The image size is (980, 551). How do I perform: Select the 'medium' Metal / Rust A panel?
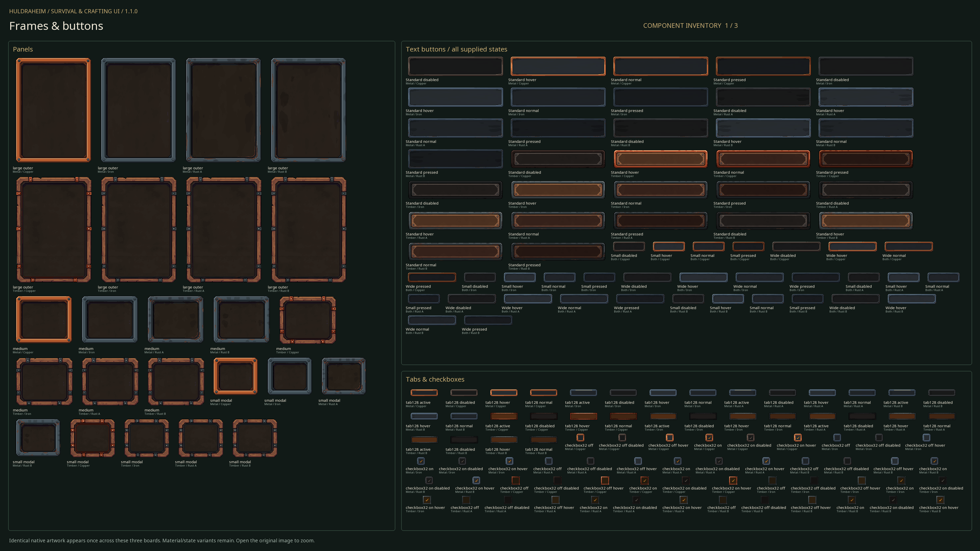pos(176,320)
